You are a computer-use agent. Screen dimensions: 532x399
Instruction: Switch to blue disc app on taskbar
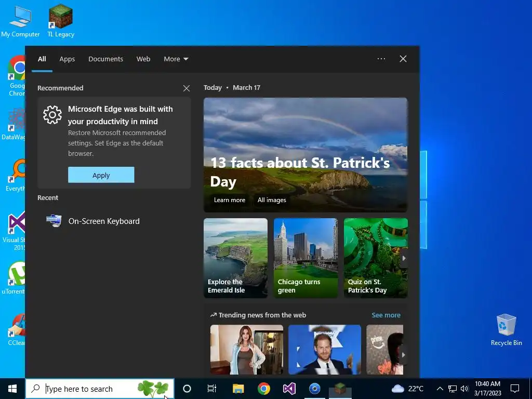pos(314,389)
